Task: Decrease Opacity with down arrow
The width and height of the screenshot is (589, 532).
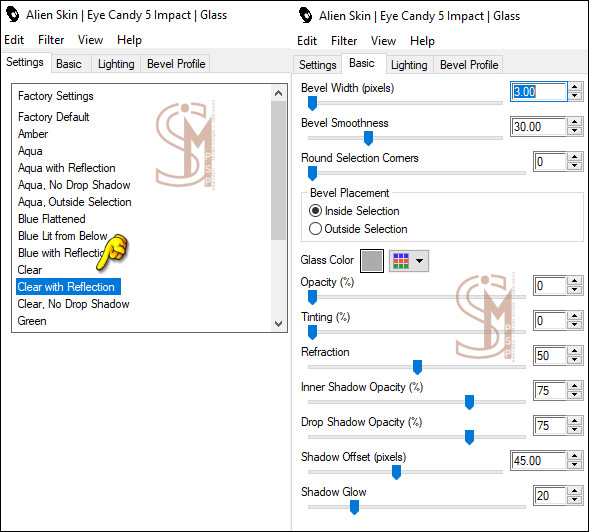Action: pos(574,290)
